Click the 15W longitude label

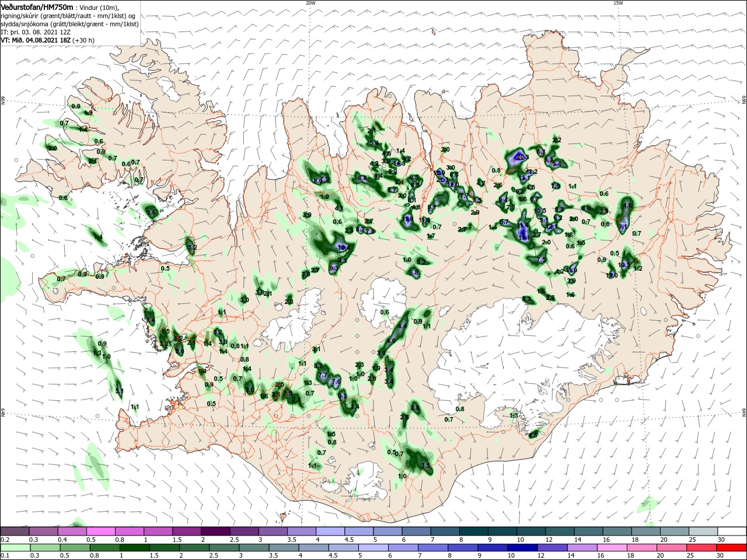(617, 3)
